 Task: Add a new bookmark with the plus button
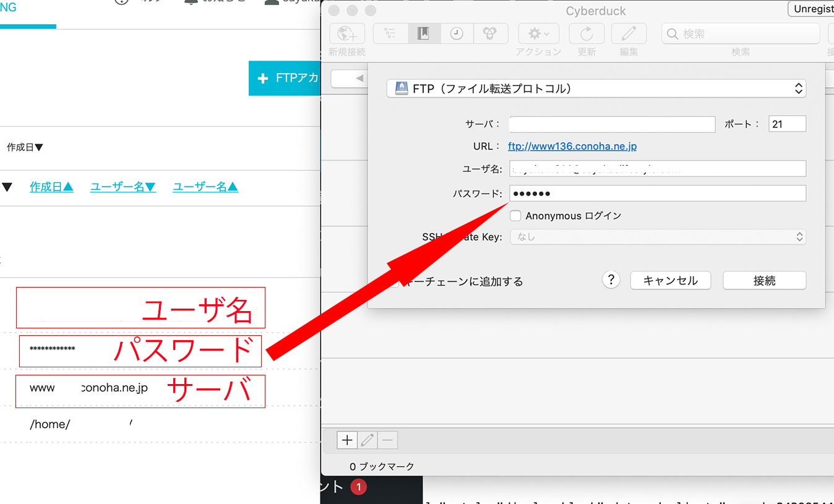point(347,440)
